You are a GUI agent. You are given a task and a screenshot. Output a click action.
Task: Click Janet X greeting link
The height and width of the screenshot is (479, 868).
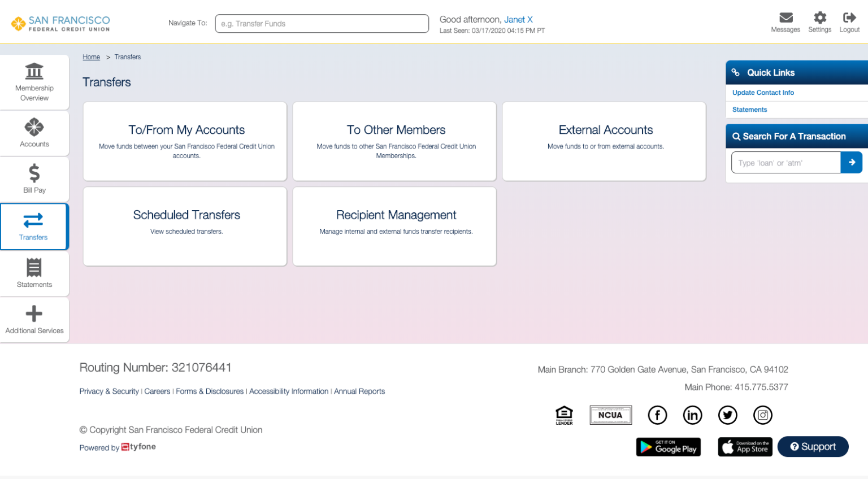(x=518, y=19)
